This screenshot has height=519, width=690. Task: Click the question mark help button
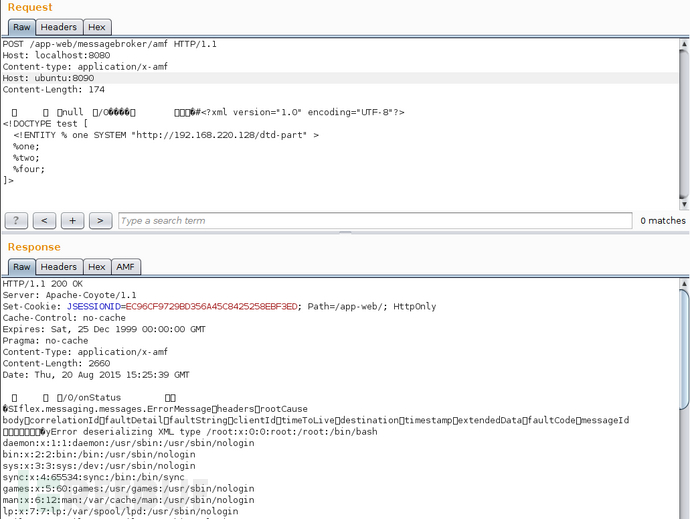[16, 221]
